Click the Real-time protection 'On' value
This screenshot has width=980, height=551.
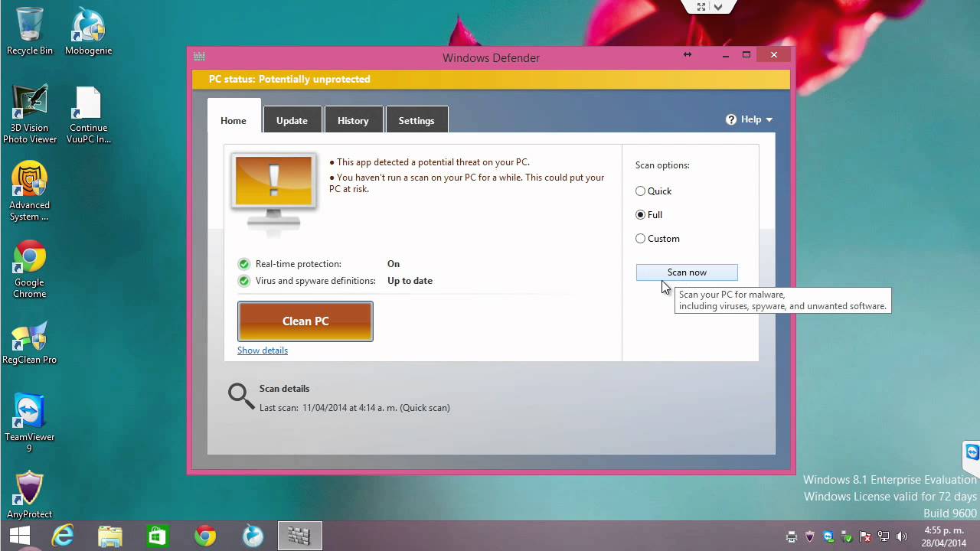(x=394, y=264)
